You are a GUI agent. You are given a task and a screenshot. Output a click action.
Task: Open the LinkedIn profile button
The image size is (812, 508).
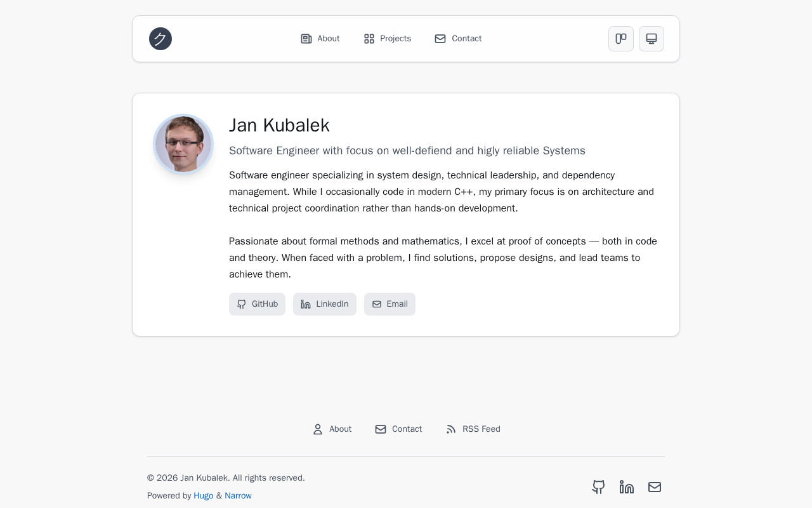325,304
